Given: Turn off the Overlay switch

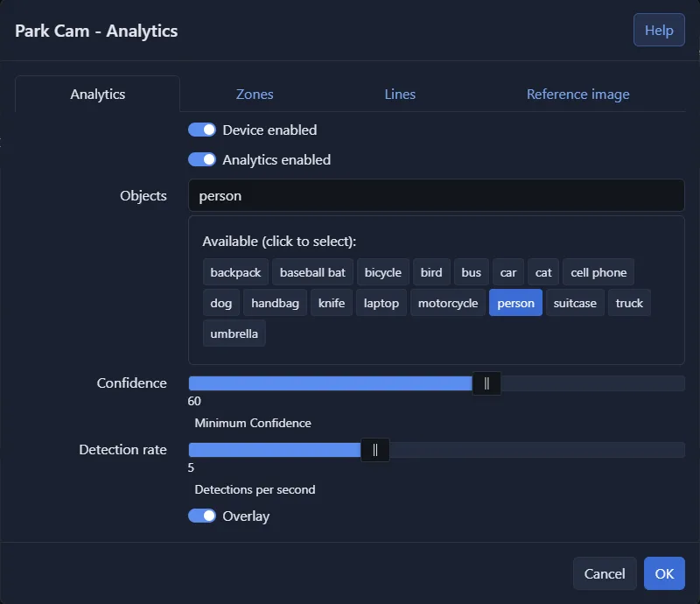Looking at the screenshot, I should point(202,516).
